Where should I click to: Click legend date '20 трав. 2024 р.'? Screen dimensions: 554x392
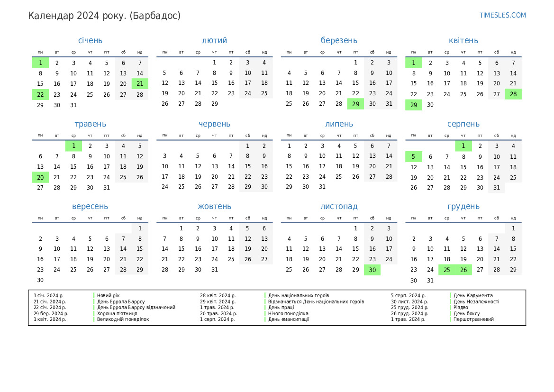coord(218,313)
